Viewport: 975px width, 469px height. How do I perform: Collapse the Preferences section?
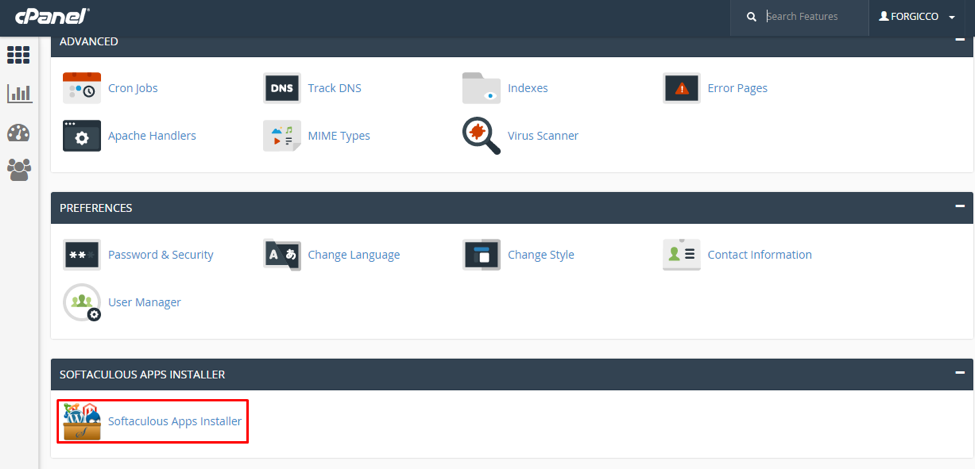(x=960, y=206)
